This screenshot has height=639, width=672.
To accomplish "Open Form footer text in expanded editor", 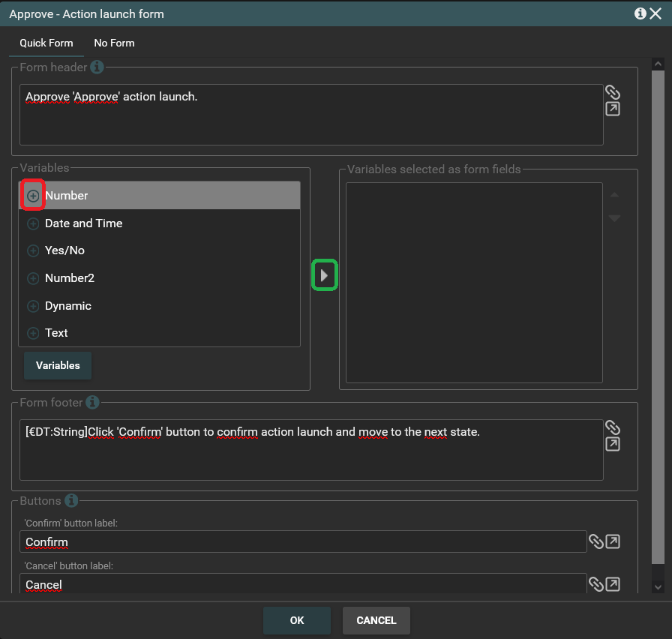I will coord(613,445).
